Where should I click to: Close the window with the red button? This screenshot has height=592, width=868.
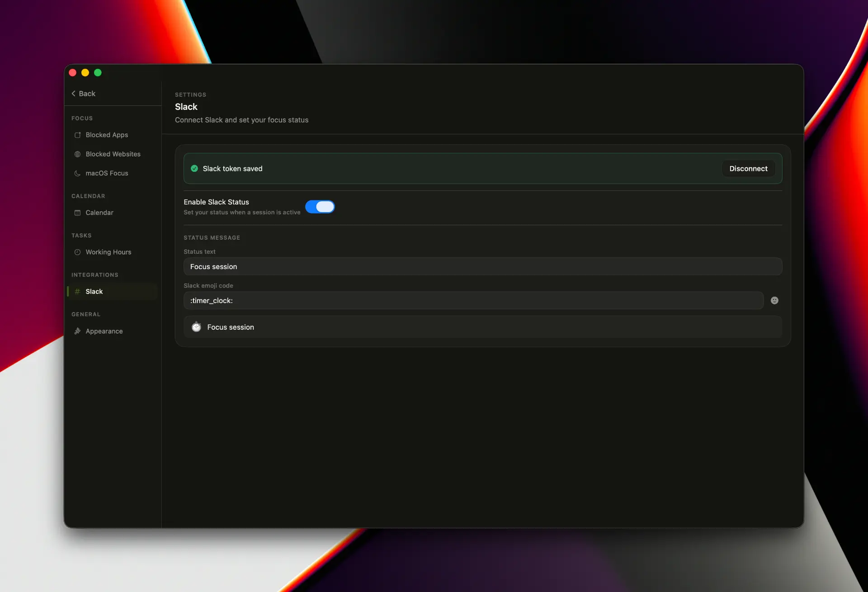(72, 73)
